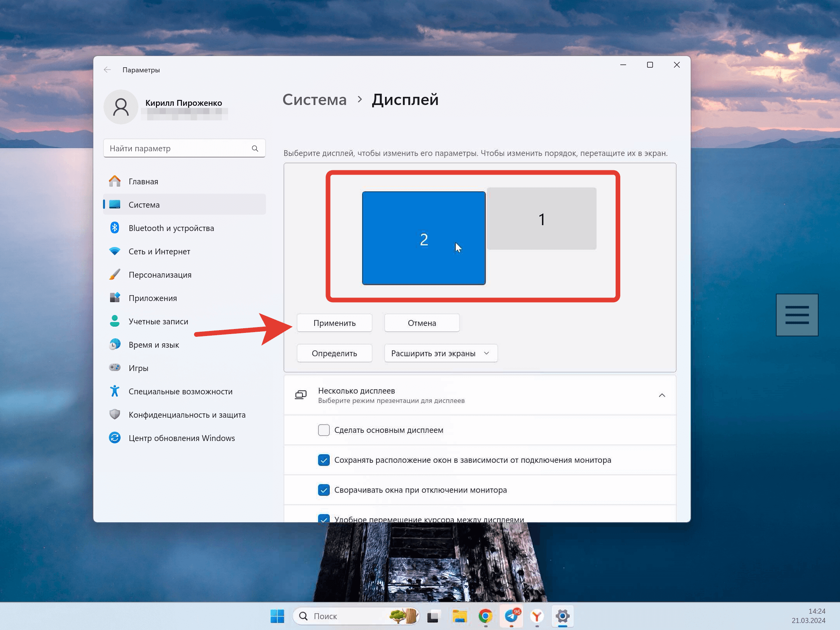
Task: Click the 'Применить' button
Action: click(x=334, y=323)
